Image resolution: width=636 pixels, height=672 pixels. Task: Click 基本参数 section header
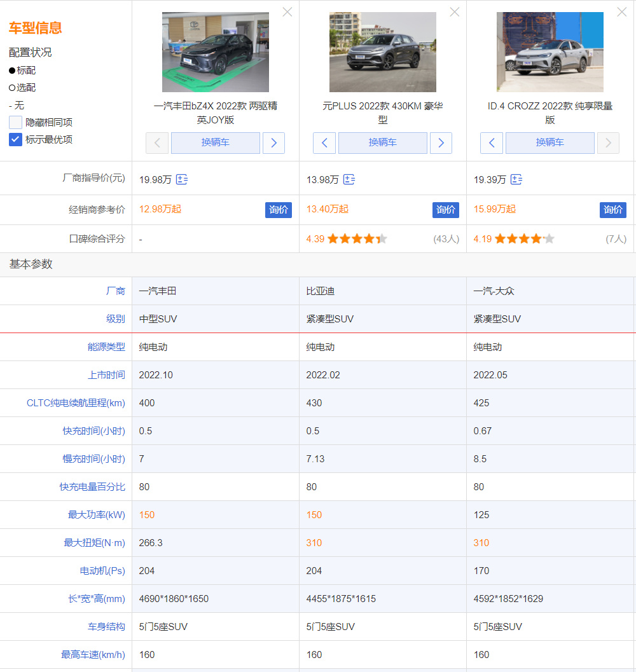click(31, 264)
